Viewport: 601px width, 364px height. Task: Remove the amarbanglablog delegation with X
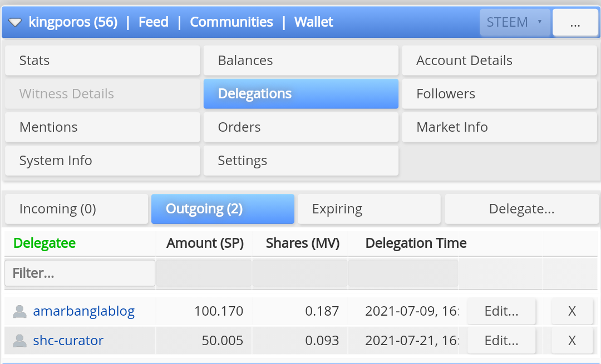click(x=572, y=311)
